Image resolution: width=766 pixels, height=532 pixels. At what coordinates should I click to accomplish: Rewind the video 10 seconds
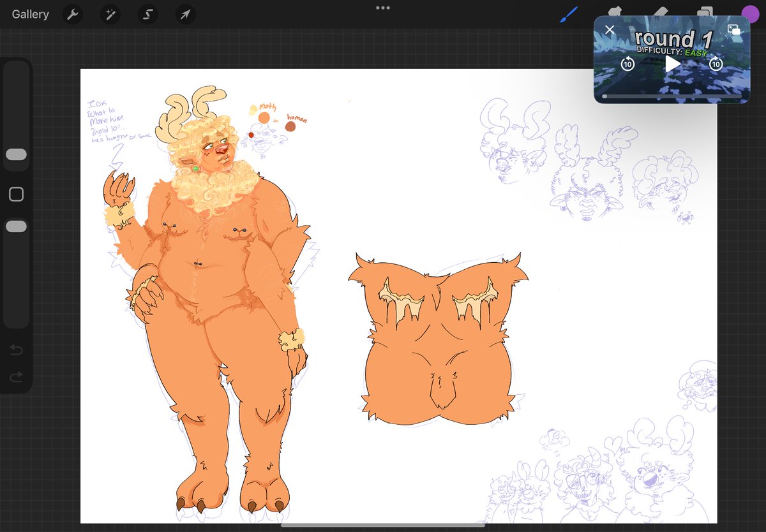[x=627, y=64]
